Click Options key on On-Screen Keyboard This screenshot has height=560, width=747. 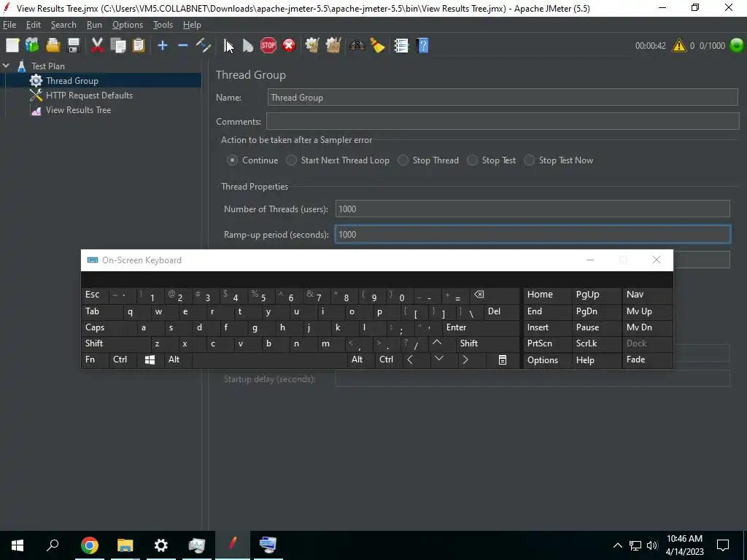[x=547, y=360]
